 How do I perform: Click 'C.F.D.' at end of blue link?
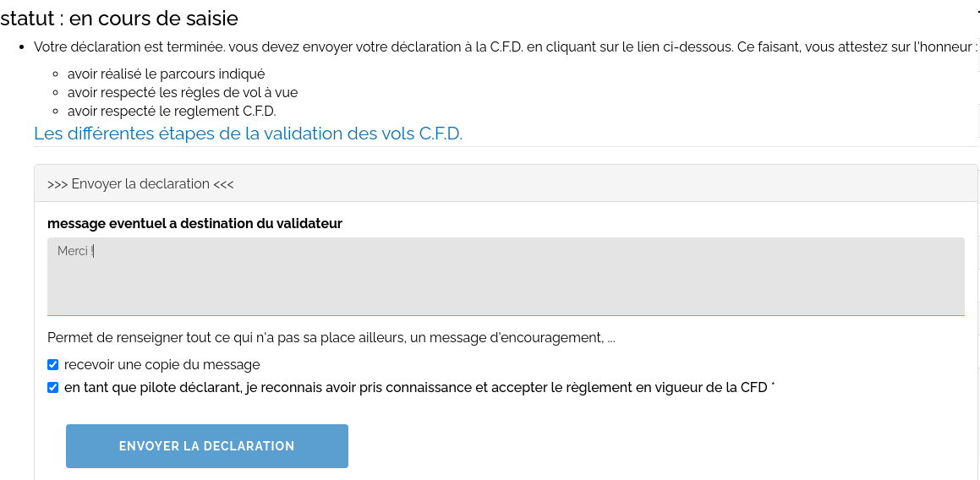441,134
